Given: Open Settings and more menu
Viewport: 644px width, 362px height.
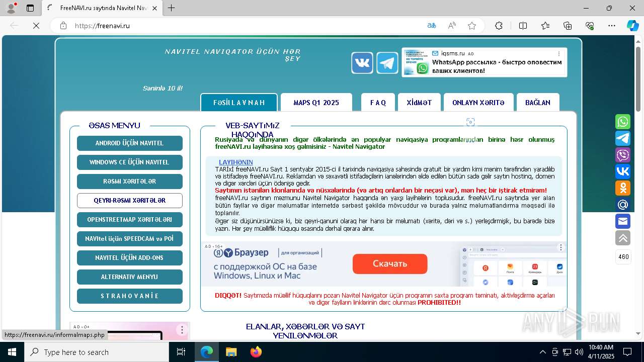Looking at the screenshot, I should (612, 26).
